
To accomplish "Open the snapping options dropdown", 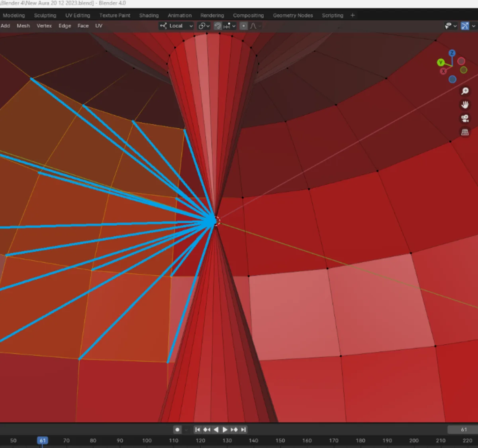I will tap(230, 26).
